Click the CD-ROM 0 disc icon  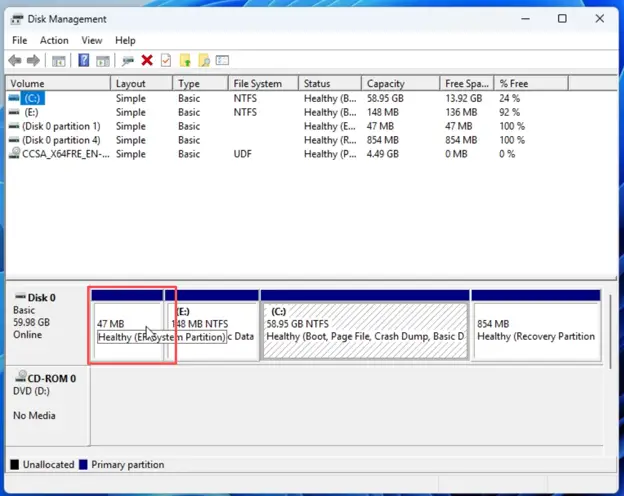point(21,376)
